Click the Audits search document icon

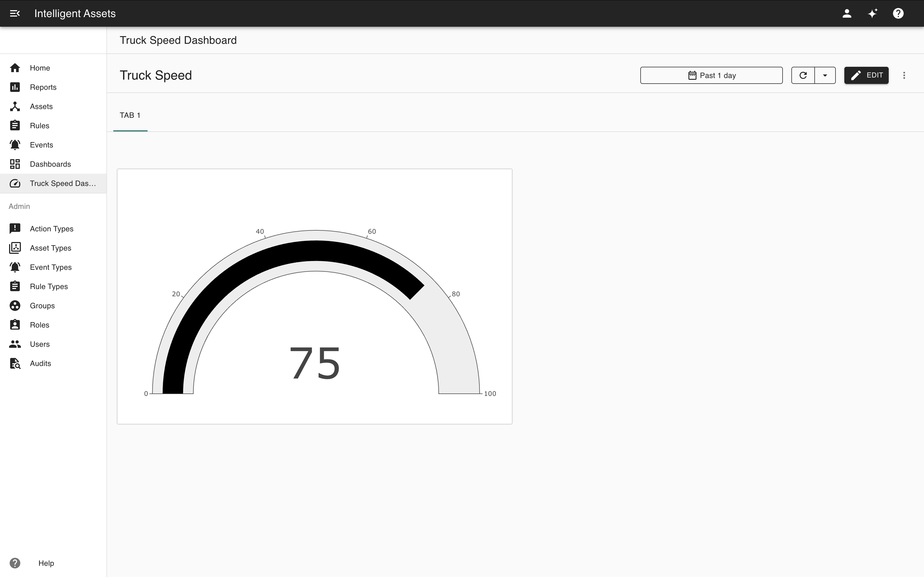[15, 363]
